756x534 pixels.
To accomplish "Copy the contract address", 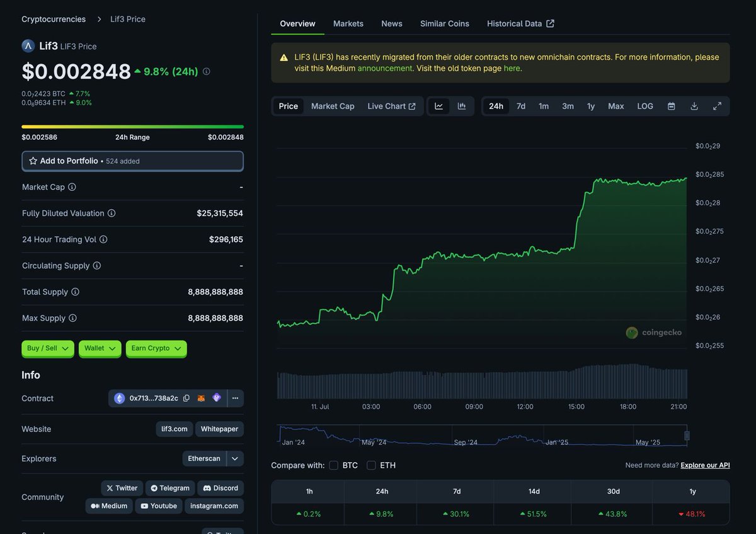I will [x=186, y=399].
